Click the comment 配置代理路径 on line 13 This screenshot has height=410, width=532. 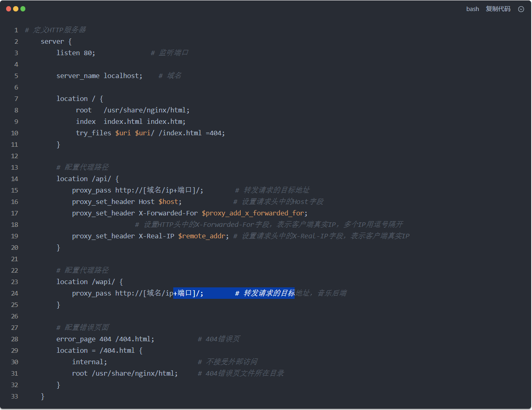83,167
